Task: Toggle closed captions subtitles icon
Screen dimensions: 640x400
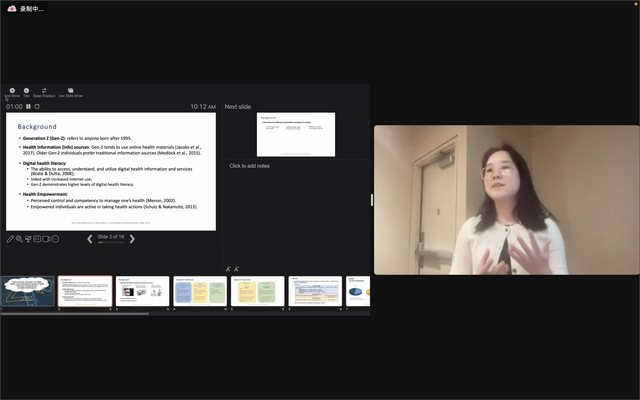Action: 37,239
